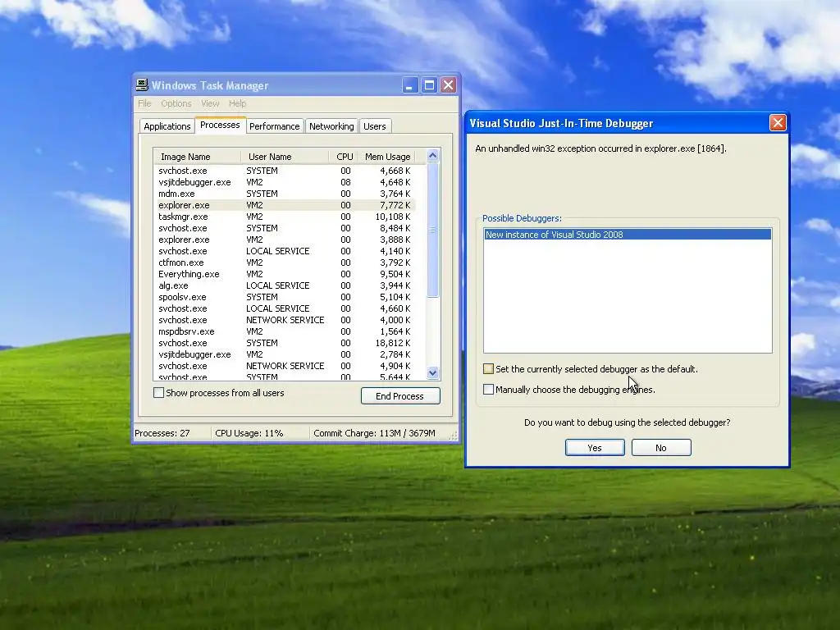Sort processes by Mem Usage column
This screenshot has height=630, width=840.
click(386, 157)
